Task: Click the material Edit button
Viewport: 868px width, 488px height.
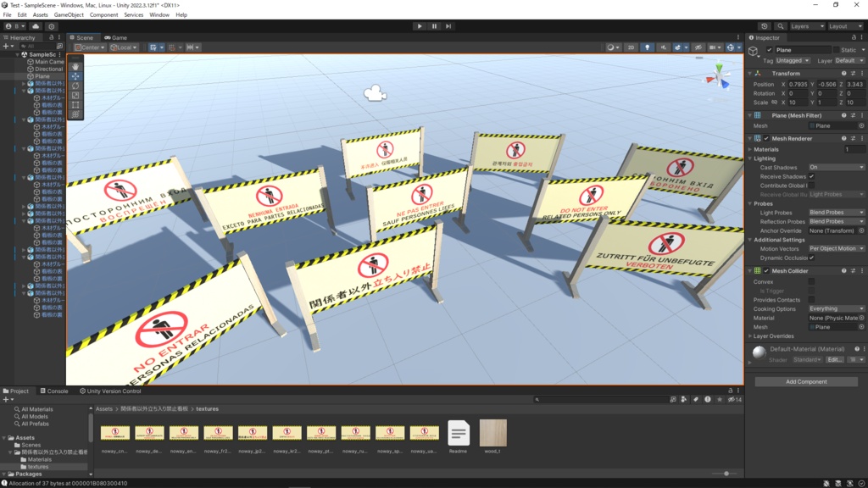Action: pos(834,359)
